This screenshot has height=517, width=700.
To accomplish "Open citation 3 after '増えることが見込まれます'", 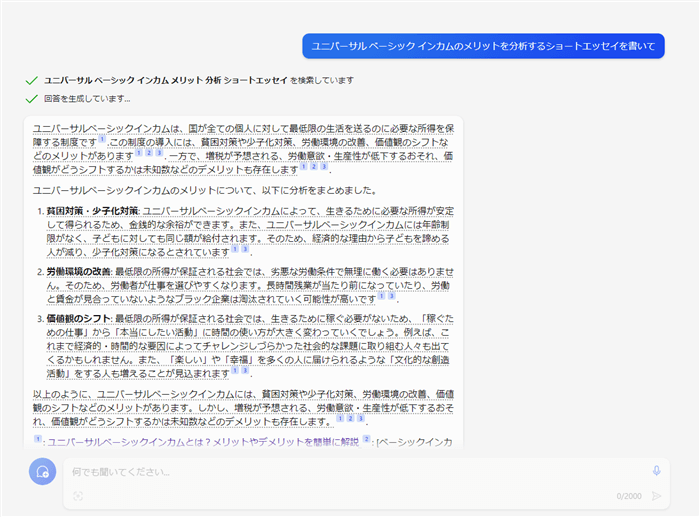I will pyautogui.click(x=245, y=370).
